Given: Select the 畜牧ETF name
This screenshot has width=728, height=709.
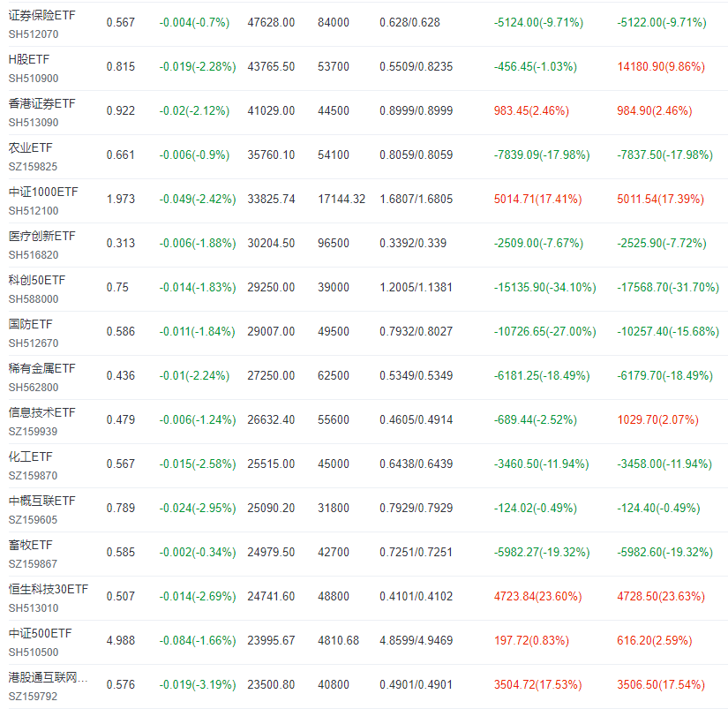Looking at the screenshot, I should pos(30,545).
